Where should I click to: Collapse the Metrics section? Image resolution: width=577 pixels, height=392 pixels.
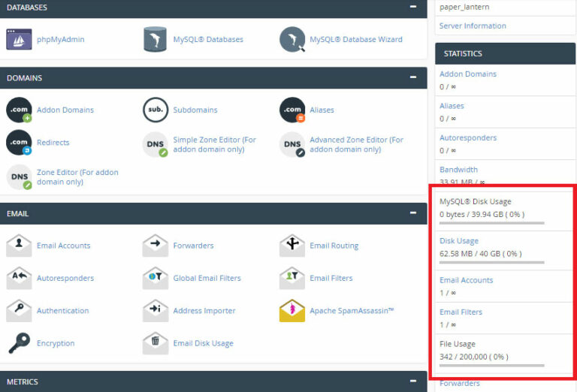point(412,381)
